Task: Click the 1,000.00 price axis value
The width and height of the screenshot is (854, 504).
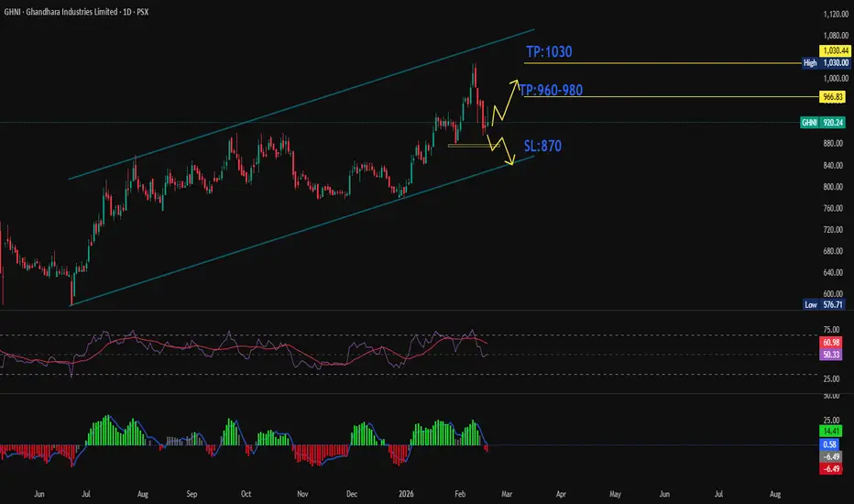Action: click(x=836, y=79)
